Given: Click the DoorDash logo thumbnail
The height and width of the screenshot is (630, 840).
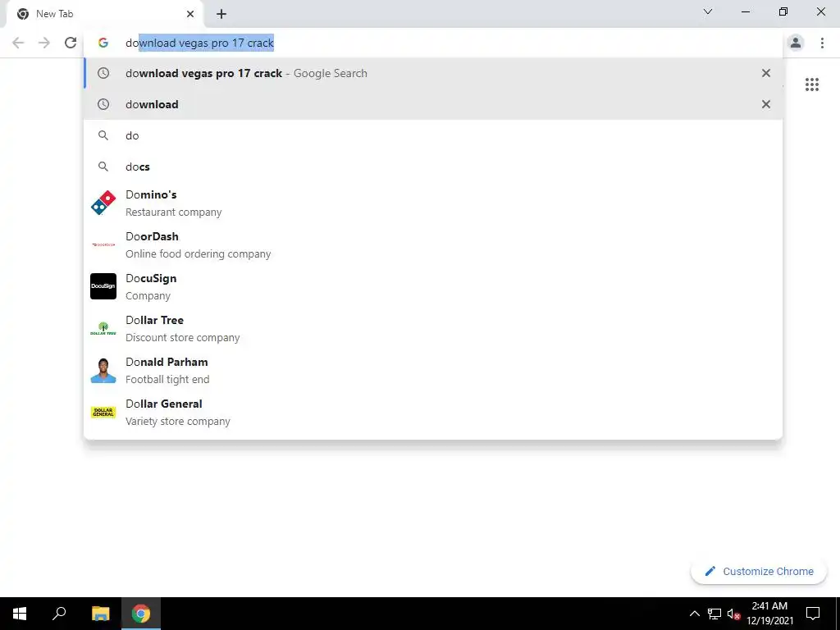Looking at the screenshot, I should pyautogui.click(x=103, y=244).
